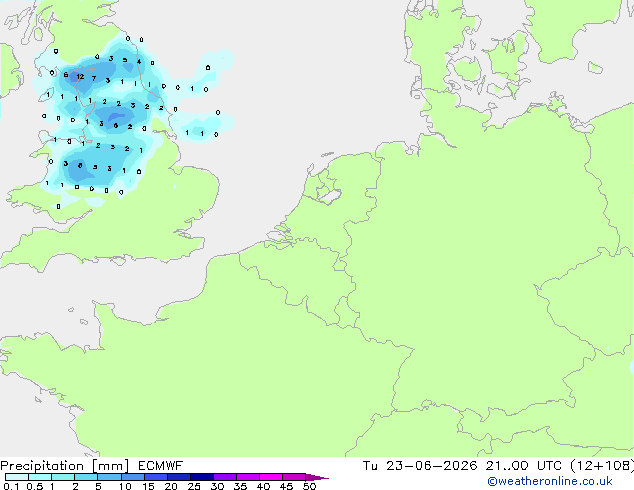
Task: Click the legend label '0.1'
Action: (x=11, y=486)
